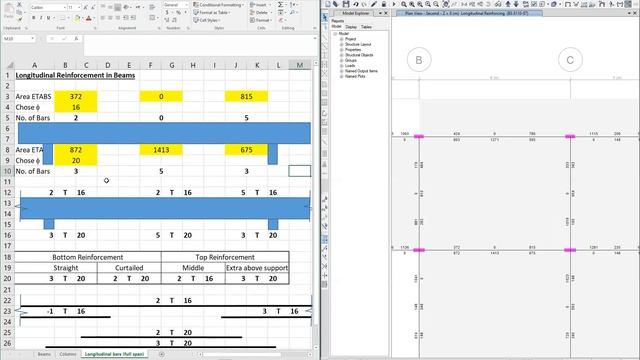Select column header M
The image size is (640, 360).
300,65
